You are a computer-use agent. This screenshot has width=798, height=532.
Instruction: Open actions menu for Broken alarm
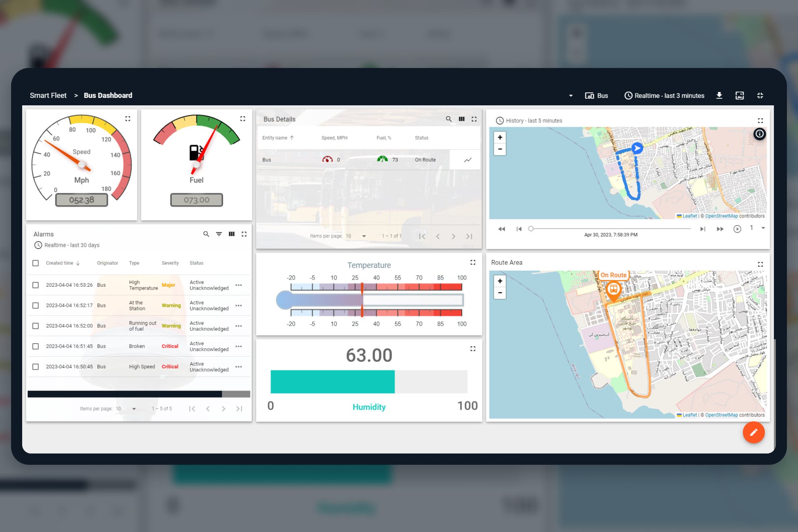(x=239, y=346)
